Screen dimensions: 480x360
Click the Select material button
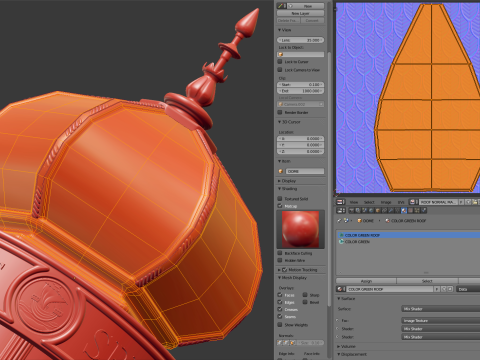[x=427, y=281]
